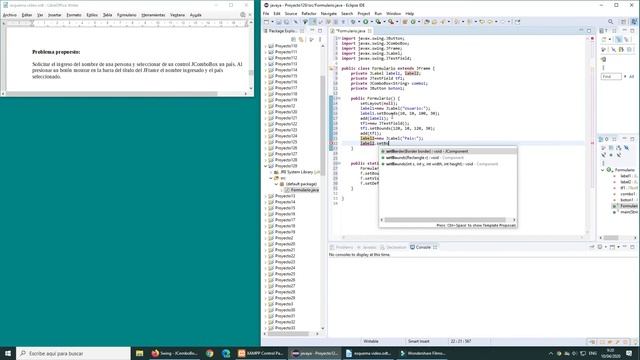This screenshot has height=360, width=640.
Task: Minimize the Package Explorer view
Action: pos(312,31)
